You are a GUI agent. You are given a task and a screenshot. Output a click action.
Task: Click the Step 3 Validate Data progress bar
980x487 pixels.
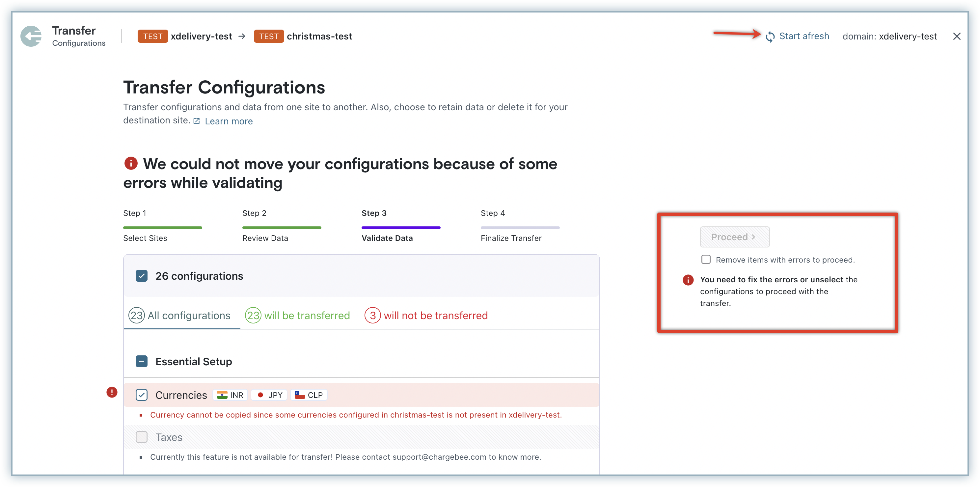coord(401,228)
